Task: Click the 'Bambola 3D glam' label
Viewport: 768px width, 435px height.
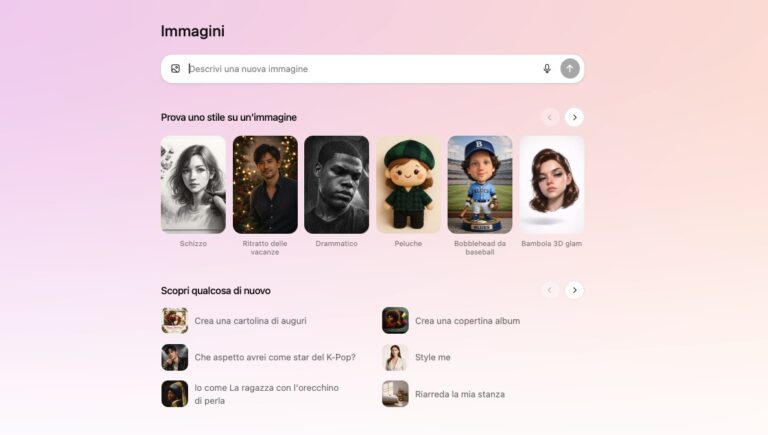Action: point(552,243)
